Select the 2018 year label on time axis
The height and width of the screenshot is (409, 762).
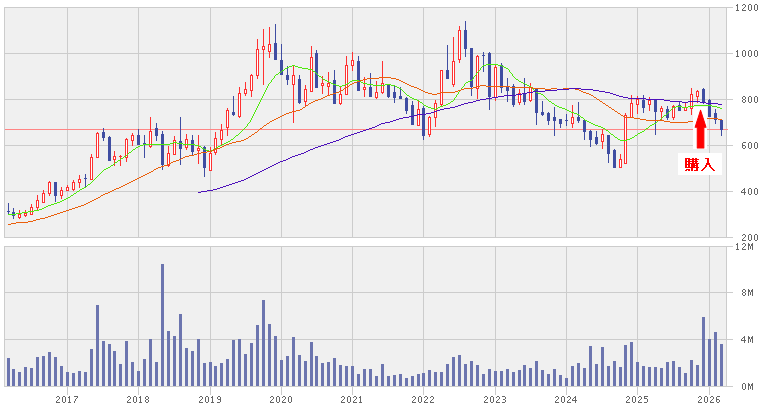point(138,400)
